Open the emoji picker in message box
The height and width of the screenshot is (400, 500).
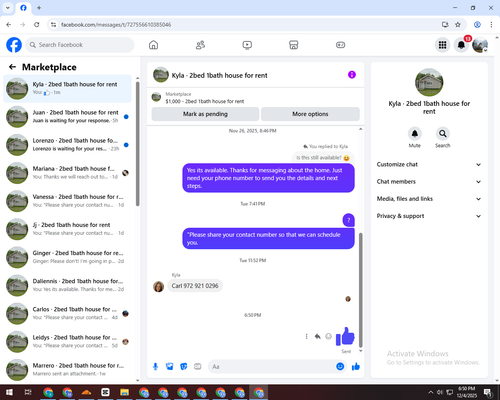tap(340, 367)
